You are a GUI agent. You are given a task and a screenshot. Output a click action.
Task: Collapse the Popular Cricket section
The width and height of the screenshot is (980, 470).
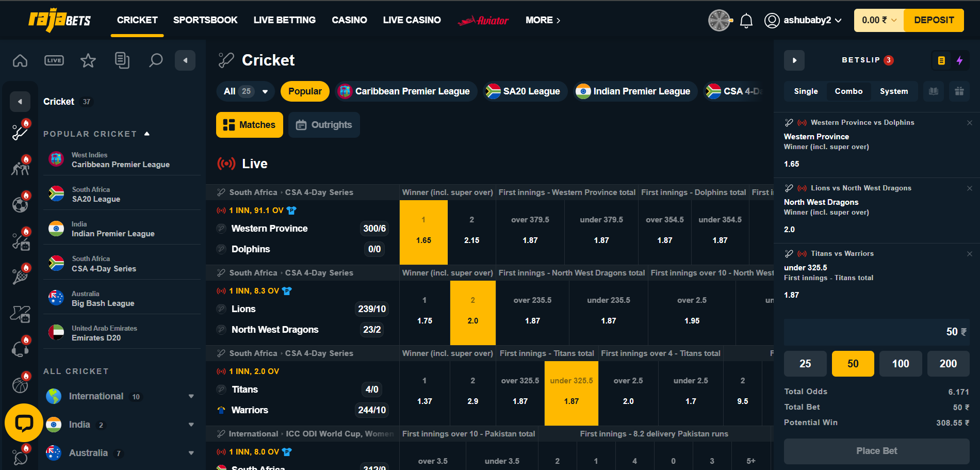coord(147,133)
